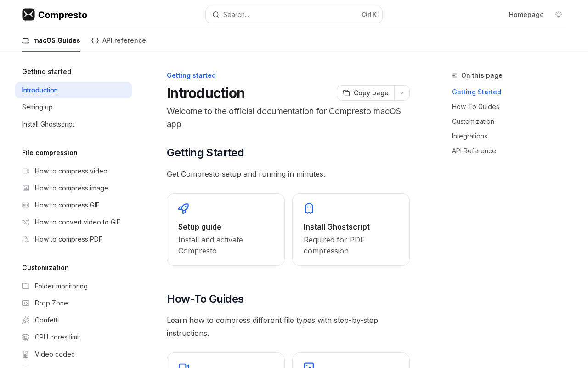Click the shuffle icon for convert video to GIF

click(26, 222)
